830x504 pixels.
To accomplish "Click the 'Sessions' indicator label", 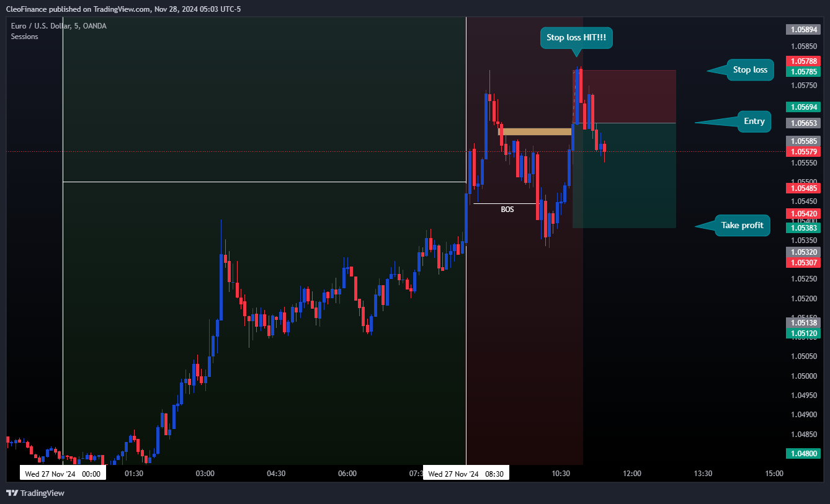I will 24,37.
